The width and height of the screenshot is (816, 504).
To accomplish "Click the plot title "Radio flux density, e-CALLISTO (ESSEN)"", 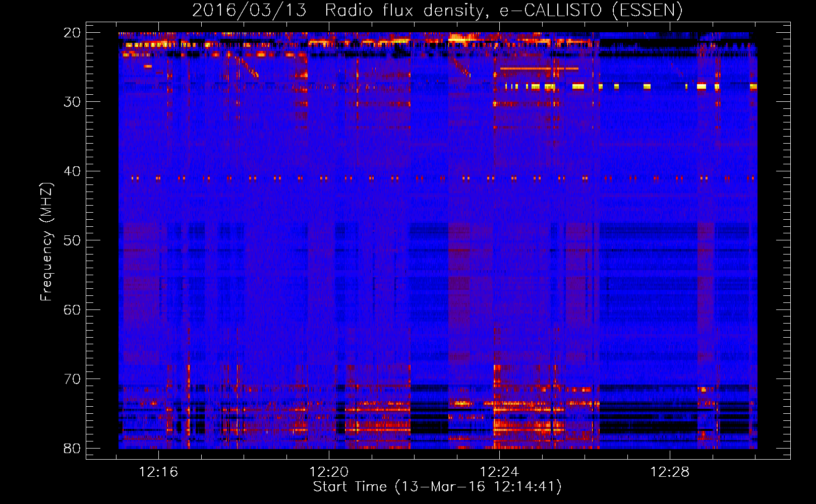I will [x=503, y=11].
